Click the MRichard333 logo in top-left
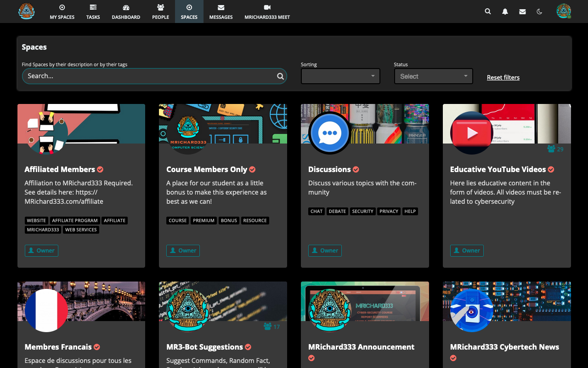The height and width of the screenshot is (368, 588). [27, 11]
